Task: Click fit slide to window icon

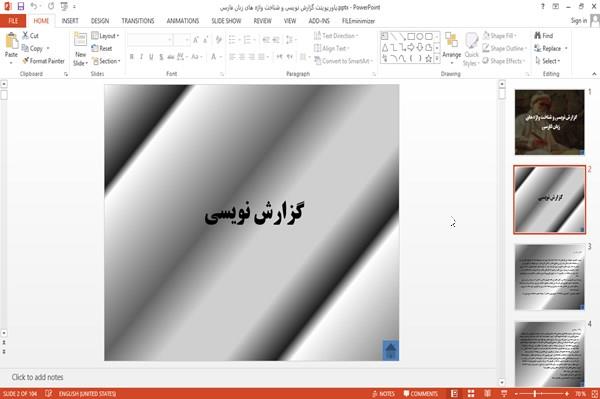Action: (595, 394)
